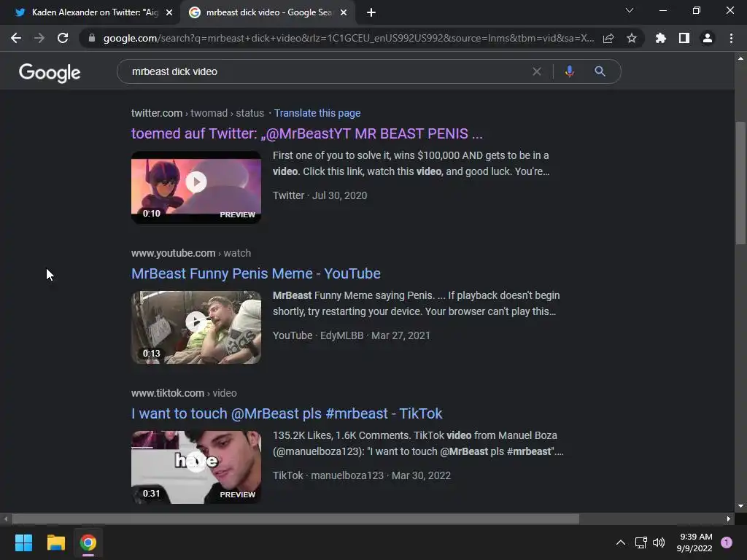Reload the current page
Screen dimensions: 747x560
click(63, 38)
